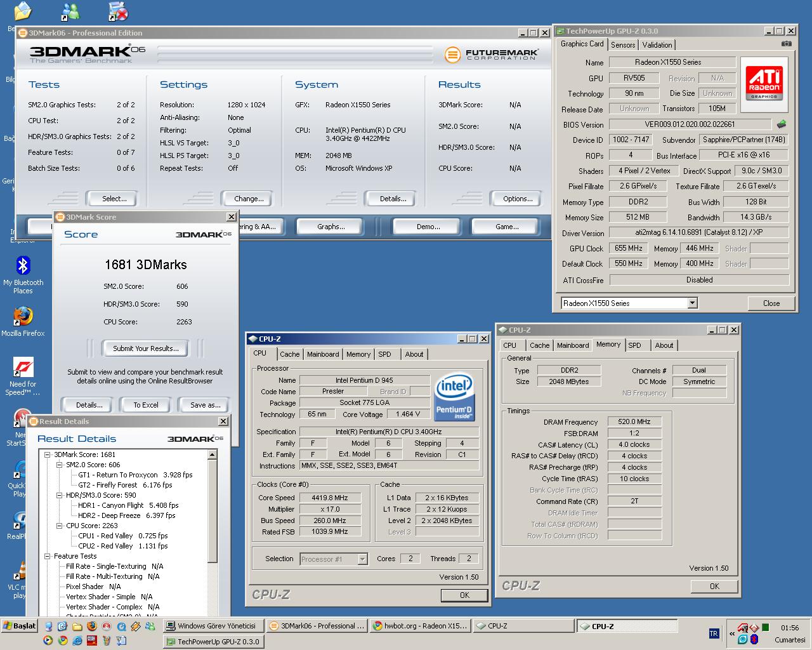Viewport: 812px width, 650px height.
Task: Click Demo... button in 3DMark06
Action: [428, 227]
